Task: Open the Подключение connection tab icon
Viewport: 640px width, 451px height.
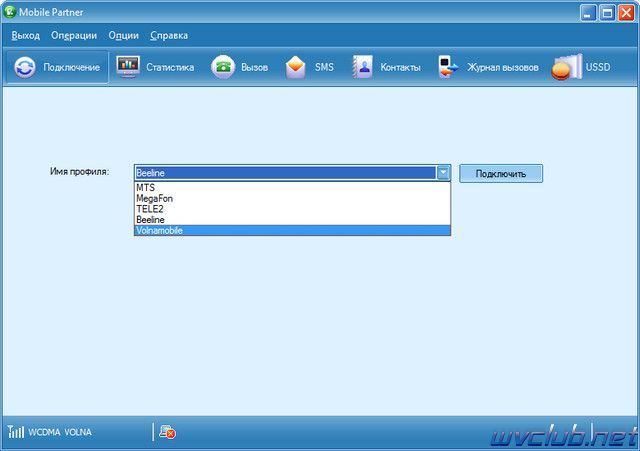Action: 25,67
